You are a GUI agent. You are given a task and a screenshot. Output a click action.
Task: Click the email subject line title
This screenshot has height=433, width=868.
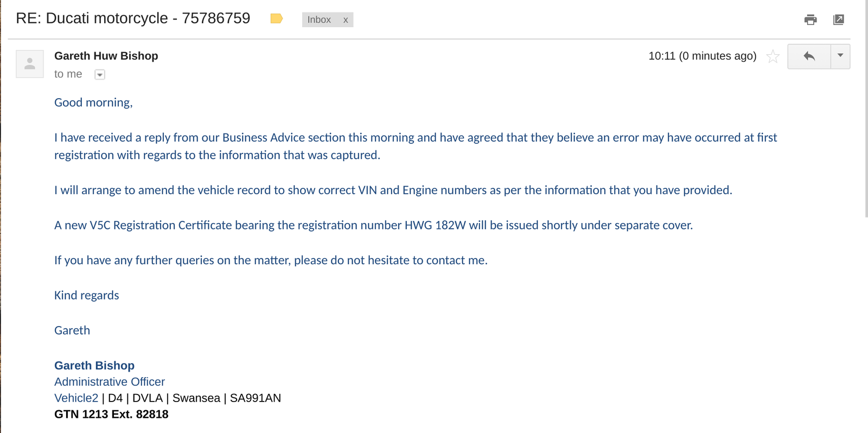click(x=133, y=18)
